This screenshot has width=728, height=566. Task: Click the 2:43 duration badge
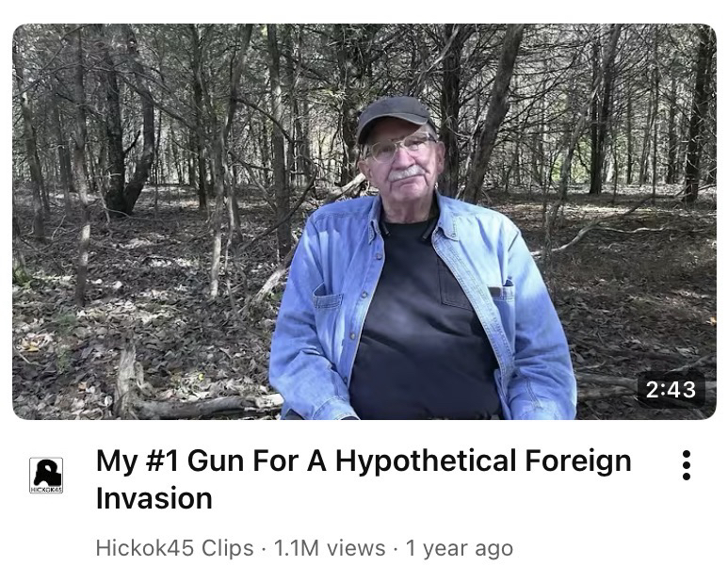tap(671, 389)
